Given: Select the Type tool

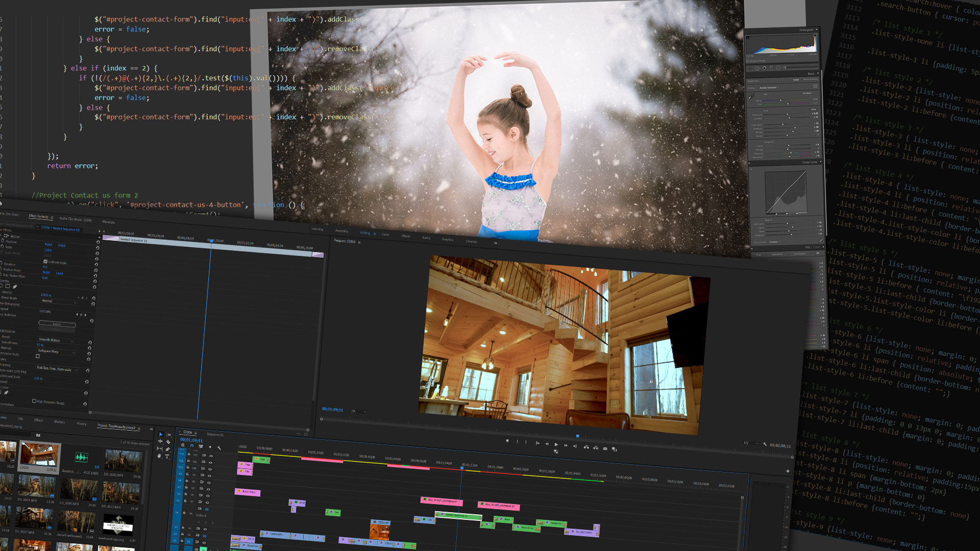Looking at the screenshot, I should tap(167, 456).
